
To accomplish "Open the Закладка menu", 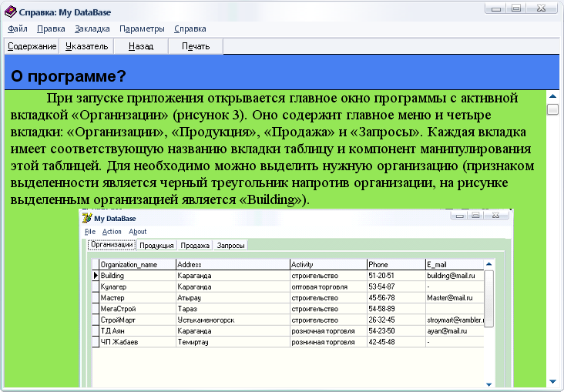I will [x=92, y=28].
